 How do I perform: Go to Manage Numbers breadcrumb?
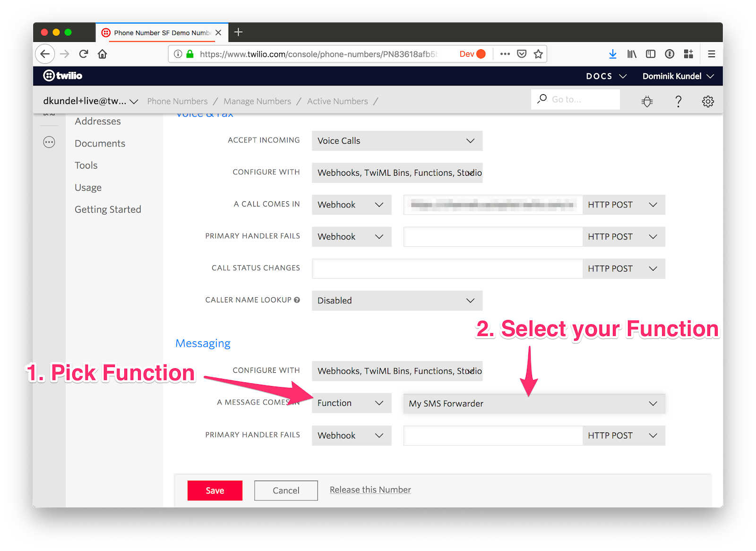point(258,101)
